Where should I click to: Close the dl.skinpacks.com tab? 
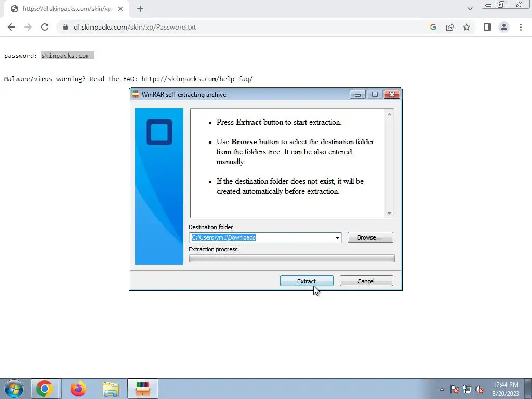point(121,9)
